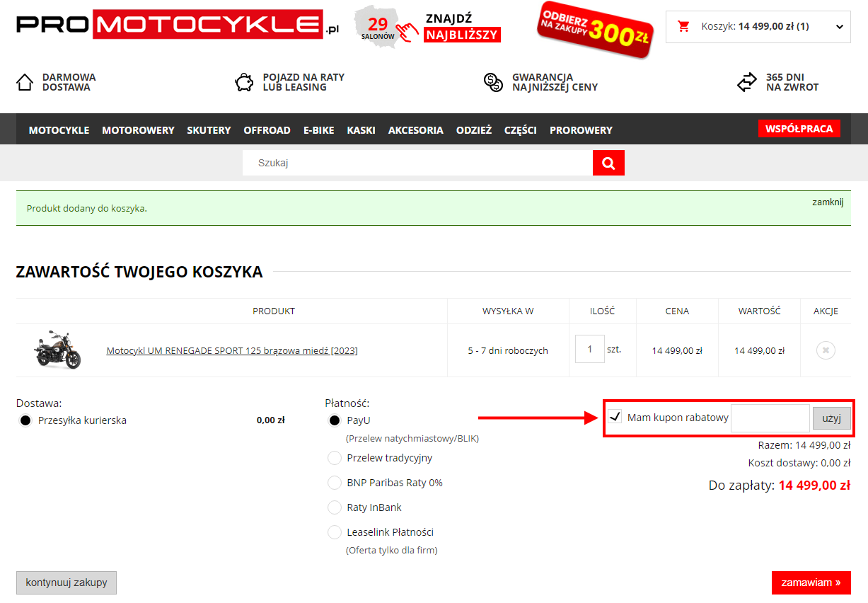Click the ProMotocykle.pl logo
The width and height of the screenshot is (868, 603).
pos(179,25)
